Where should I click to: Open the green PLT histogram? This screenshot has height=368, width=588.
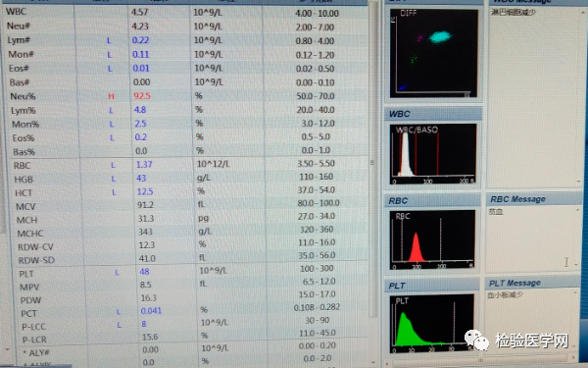click(x=432, y=324)
